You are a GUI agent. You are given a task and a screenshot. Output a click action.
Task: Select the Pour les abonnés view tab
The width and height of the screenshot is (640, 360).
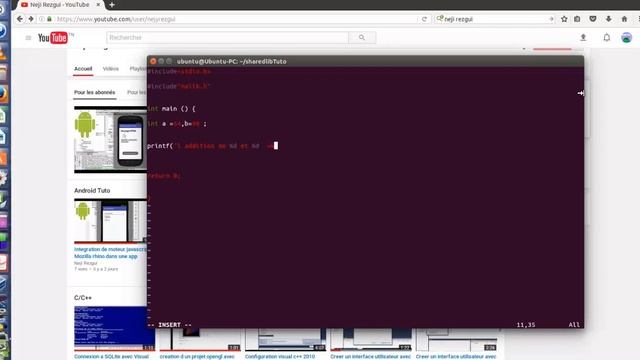coord(95,92)
